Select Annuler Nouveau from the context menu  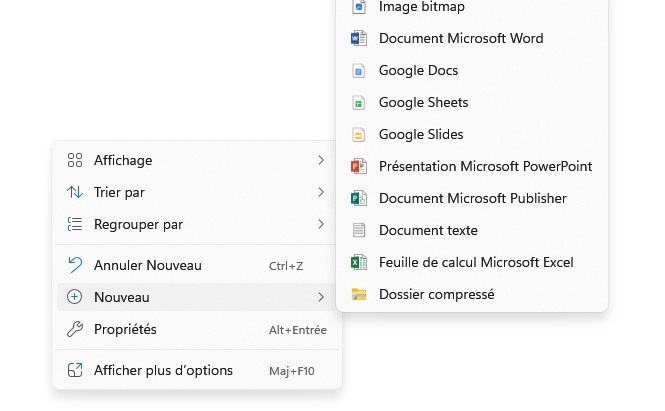[148, 266]
